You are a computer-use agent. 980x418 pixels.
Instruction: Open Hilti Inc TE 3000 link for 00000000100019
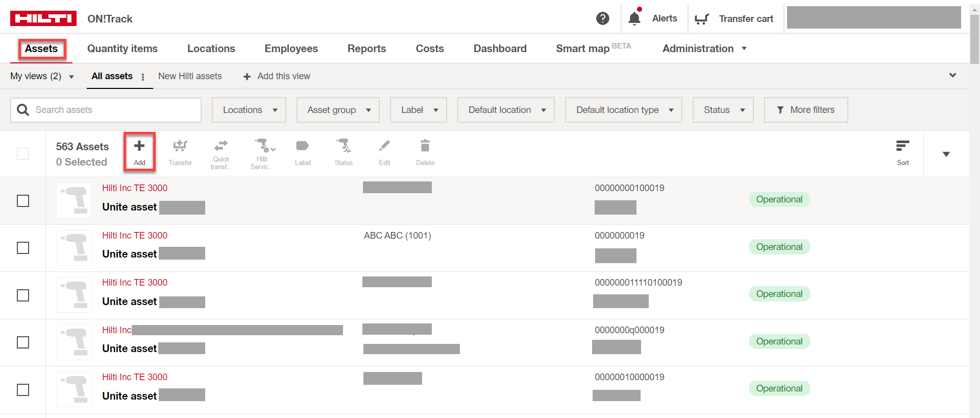click(135, 188)
